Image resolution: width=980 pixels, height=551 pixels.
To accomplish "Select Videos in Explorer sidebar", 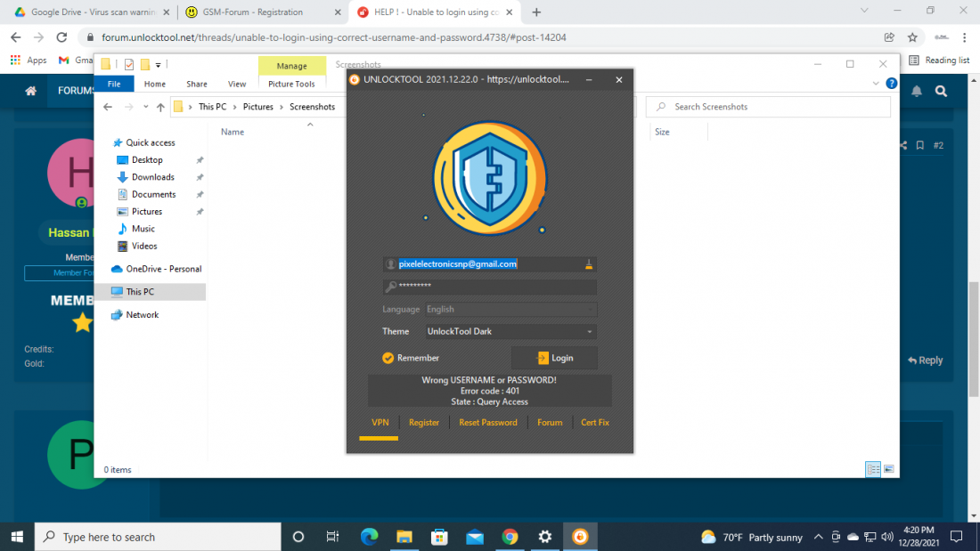I will pos(143,247).
